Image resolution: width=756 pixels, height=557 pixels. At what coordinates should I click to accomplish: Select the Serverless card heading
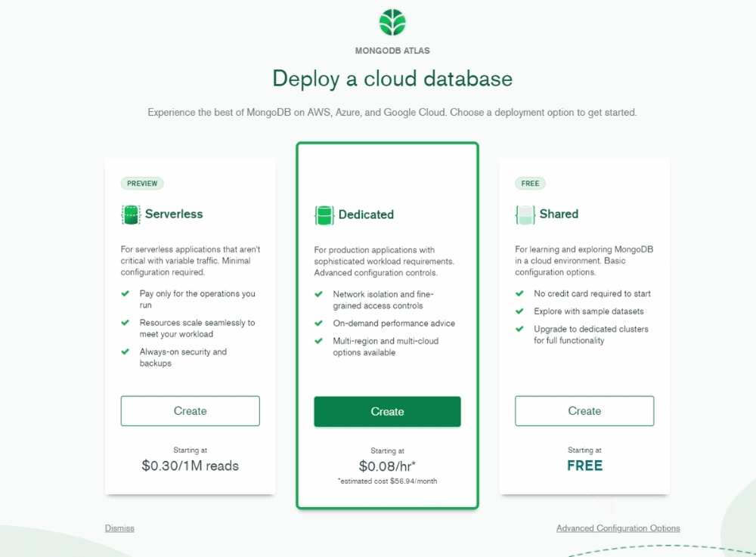[x=174, y=214]
